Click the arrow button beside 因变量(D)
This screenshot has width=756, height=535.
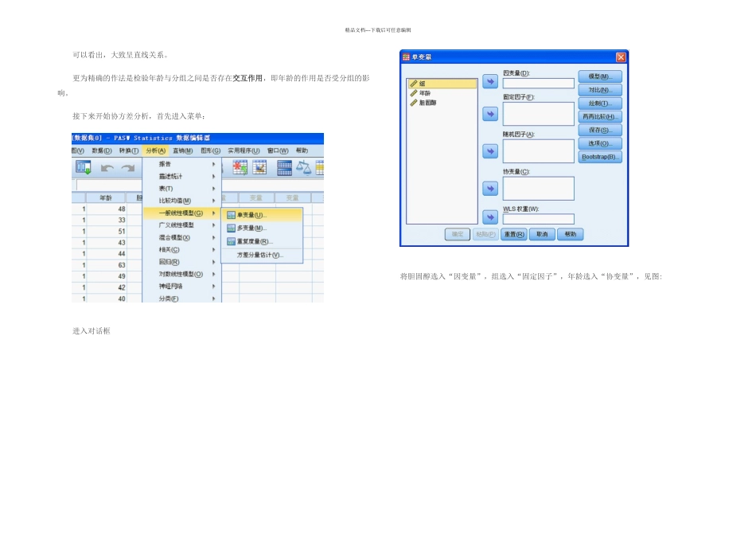click(x=490, y=81)
